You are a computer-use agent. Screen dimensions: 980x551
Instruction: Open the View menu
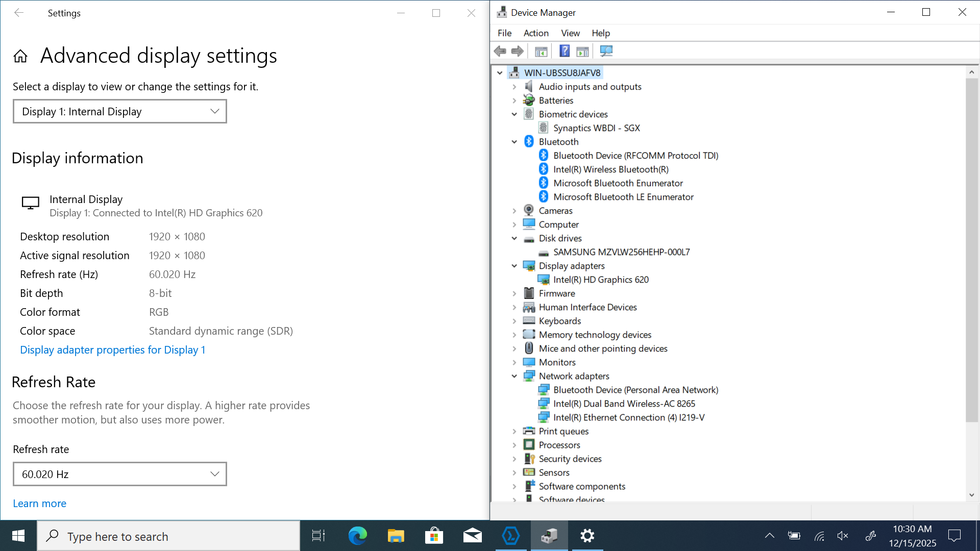[x=570, y=33]
